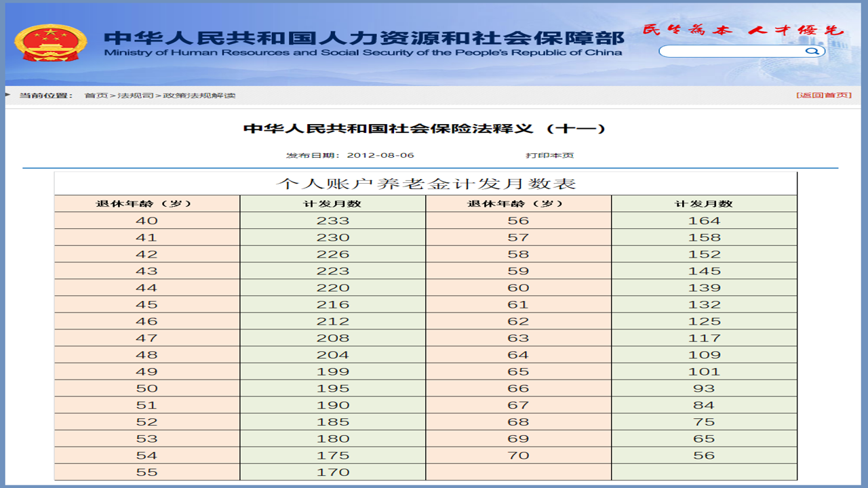
Task: Click the months value 125 cell
Action: [705, 321]
